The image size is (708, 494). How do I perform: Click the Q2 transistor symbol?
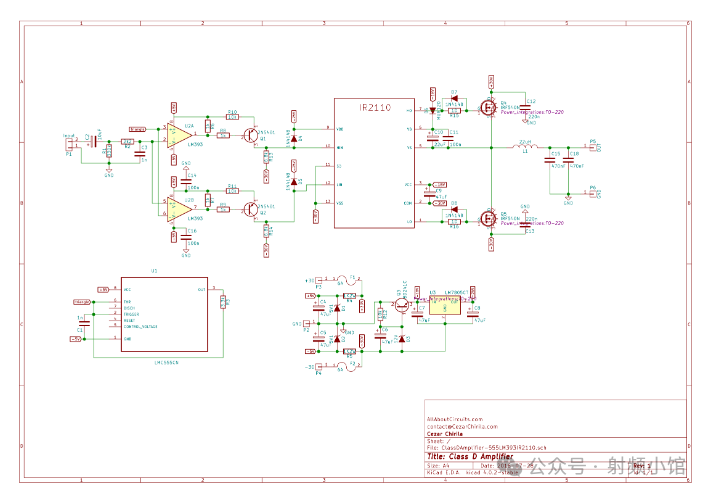pos(250,208)
